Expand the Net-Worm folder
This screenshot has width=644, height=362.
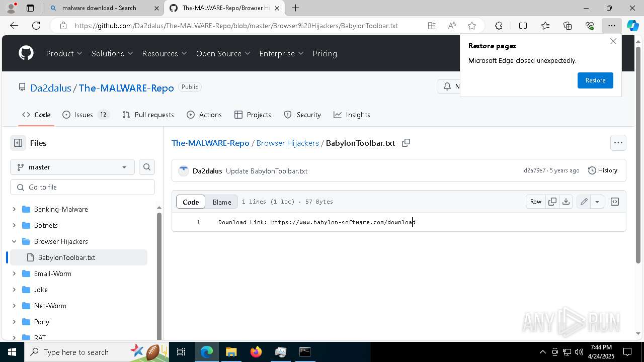[x=14, y=306]
